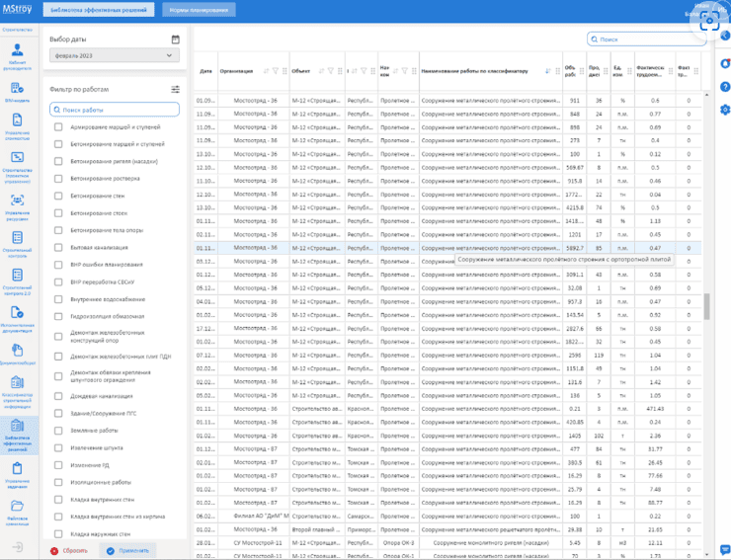Check Изменение РД
The width and height of the screenshot is (731, 560).
point(58,465)
